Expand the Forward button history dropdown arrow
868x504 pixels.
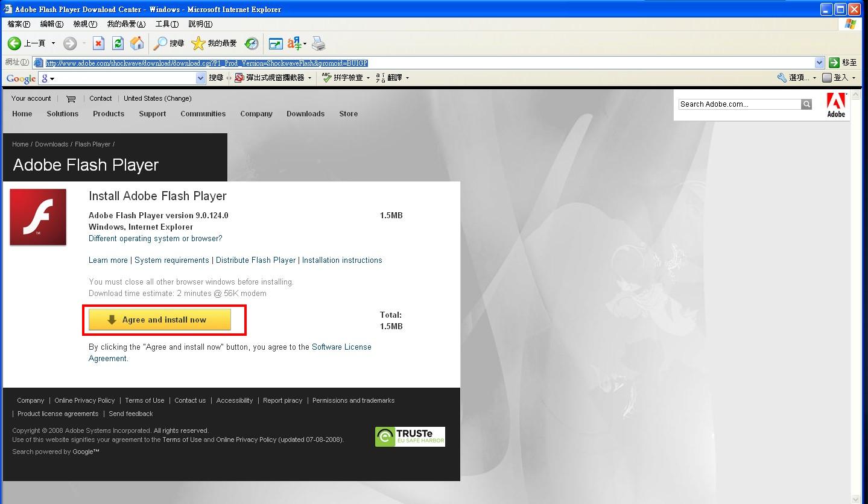tap(83, 43)
